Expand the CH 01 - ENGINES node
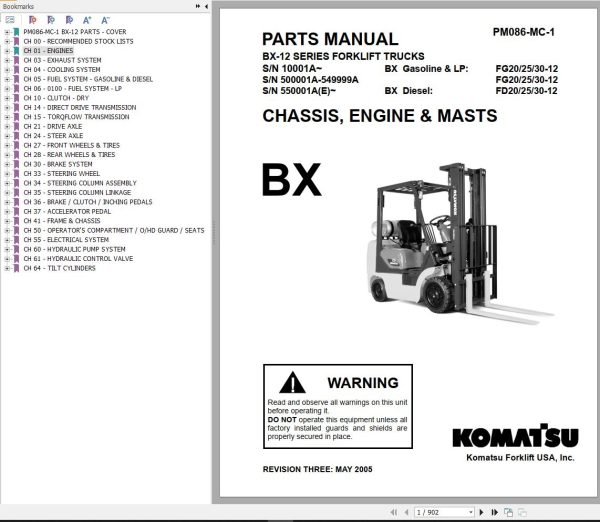This screenshot has height=522, width=600. click(x=7, y=51)
